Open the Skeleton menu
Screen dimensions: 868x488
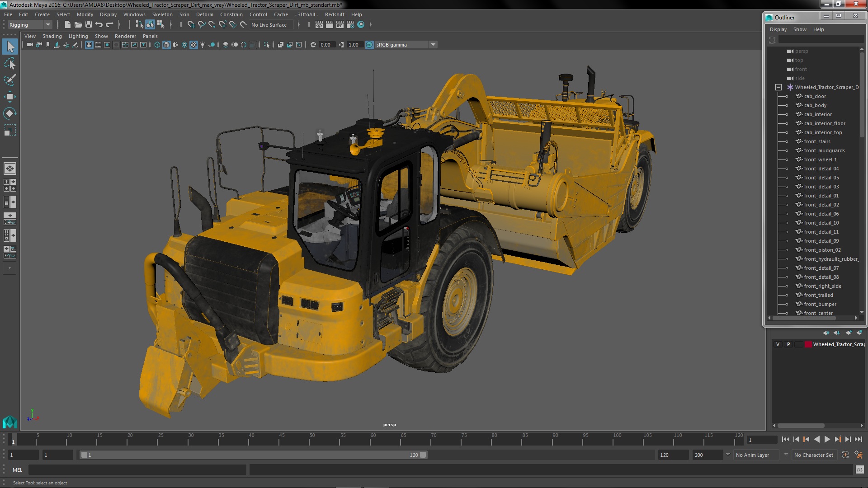[162, 14]
